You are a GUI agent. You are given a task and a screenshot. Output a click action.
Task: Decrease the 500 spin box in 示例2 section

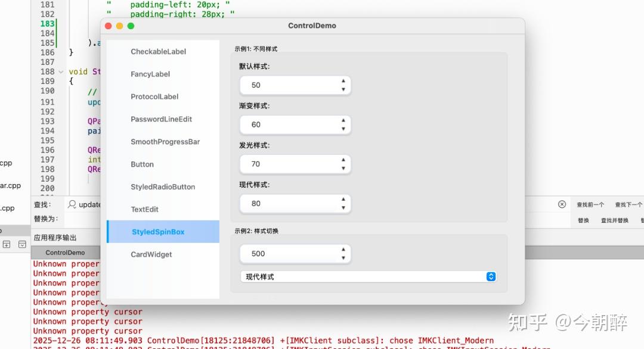343,257
